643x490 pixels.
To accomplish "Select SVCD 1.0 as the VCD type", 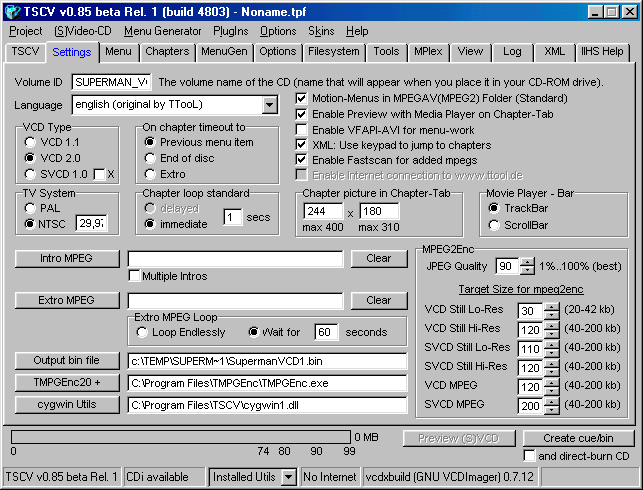I will [x=32, y=174].
